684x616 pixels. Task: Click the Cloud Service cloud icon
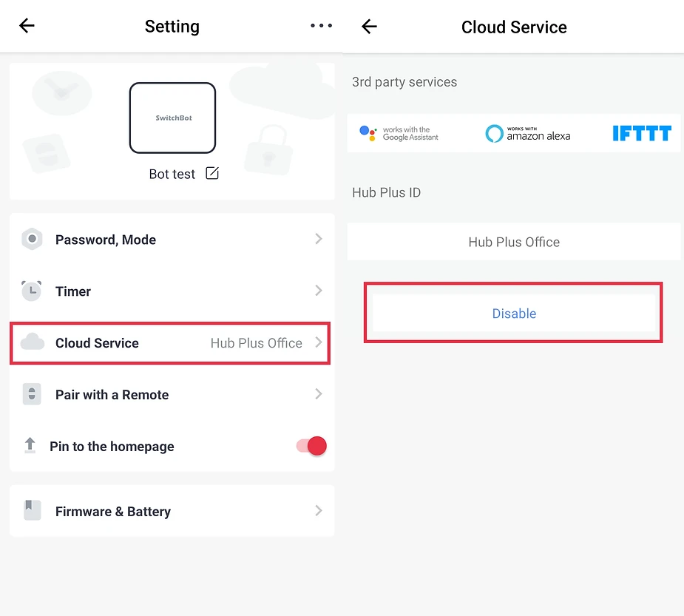[x=33, y=342]
